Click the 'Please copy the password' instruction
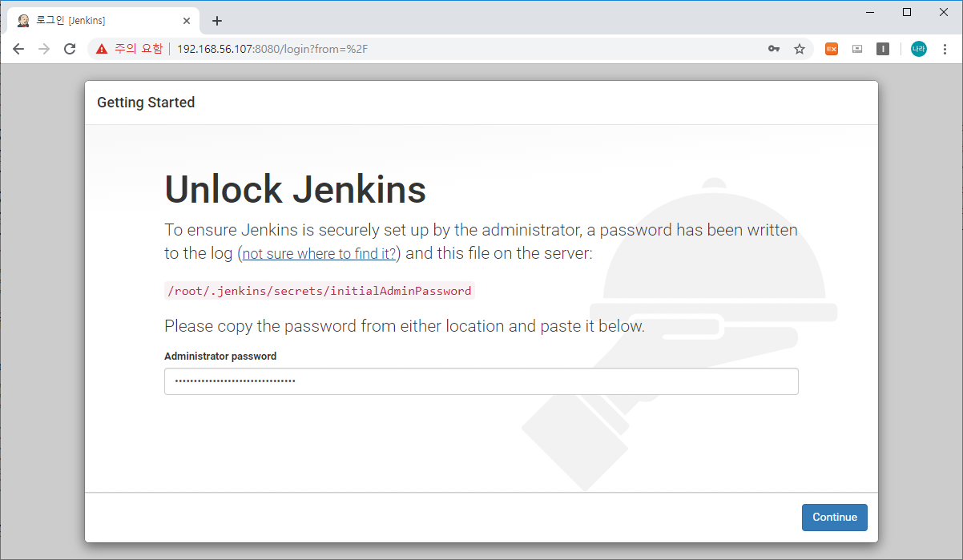The width and height of the screenshot is (963, 560). coord(405,326)
